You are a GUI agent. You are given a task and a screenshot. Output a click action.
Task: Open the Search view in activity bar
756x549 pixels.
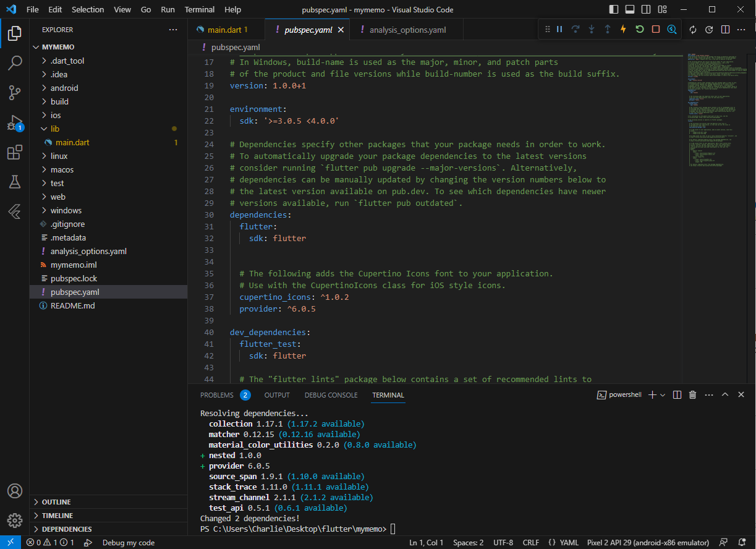click(x=15, y=63)
